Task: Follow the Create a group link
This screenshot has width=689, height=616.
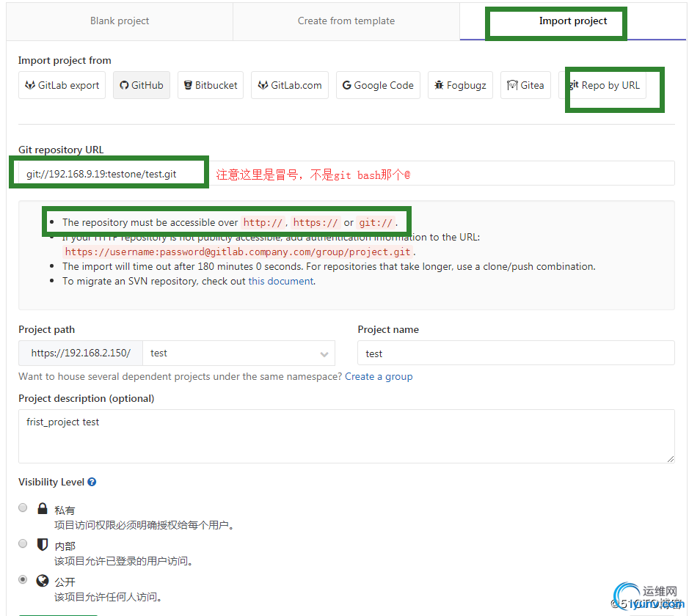Action: coord(379,377)
